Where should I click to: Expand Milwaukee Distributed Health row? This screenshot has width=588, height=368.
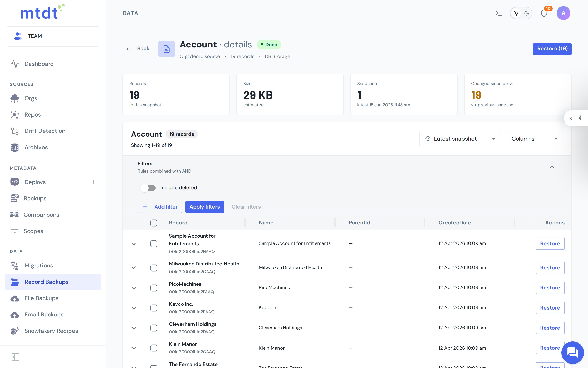[x=134, y=268]
